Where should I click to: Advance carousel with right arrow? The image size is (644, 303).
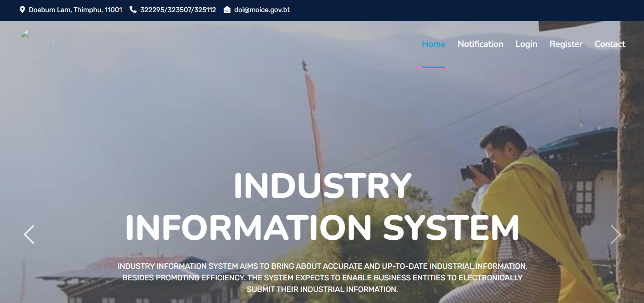pyautogui.click(x=615, y=234)
